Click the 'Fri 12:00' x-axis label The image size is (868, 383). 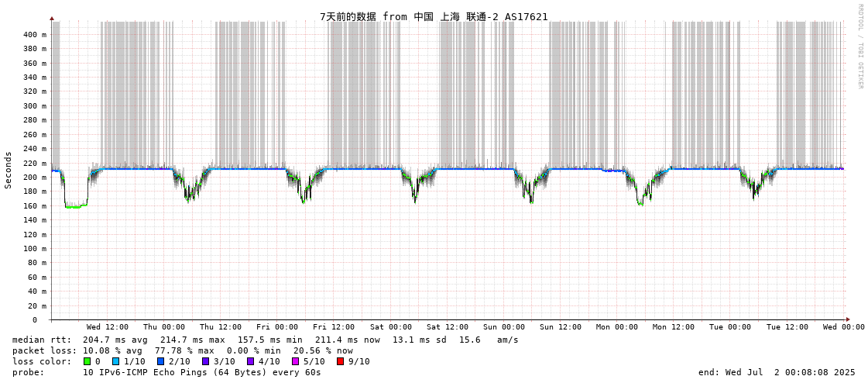pos(334,327)
